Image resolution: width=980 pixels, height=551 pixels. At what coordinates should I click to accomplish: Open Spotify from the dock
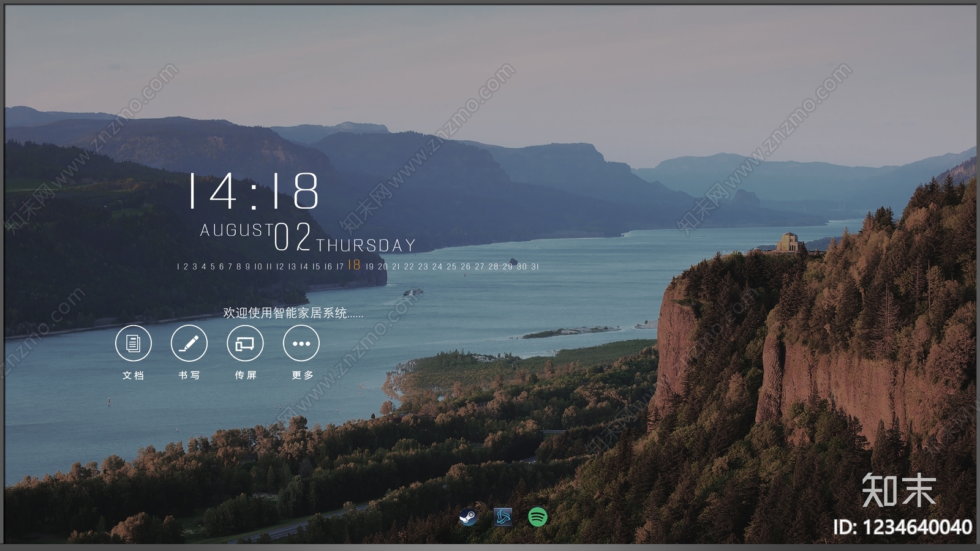538,517
